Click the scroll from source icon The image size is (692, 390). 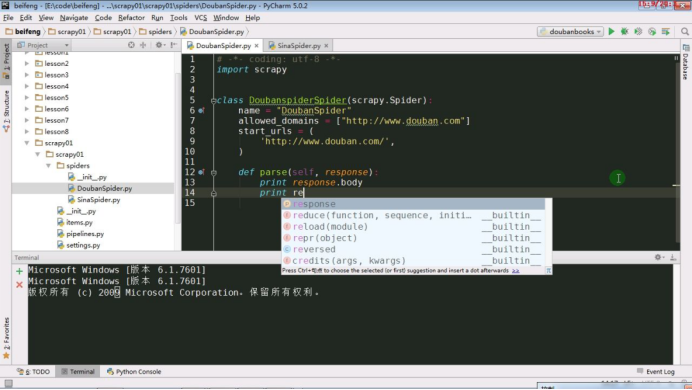131,45
